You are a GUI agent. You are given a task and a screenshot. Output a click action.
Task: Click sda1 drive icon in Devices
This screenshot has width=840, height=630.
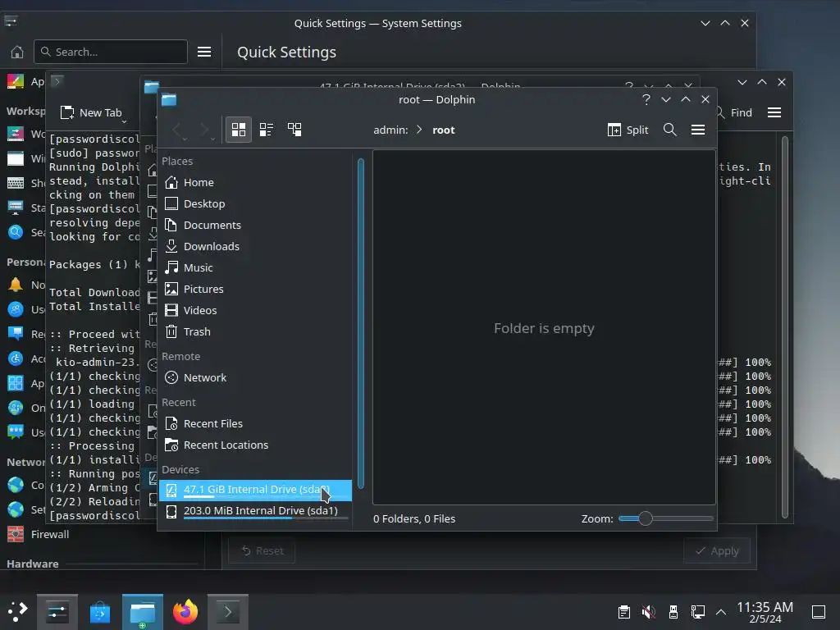pos(171,511)
